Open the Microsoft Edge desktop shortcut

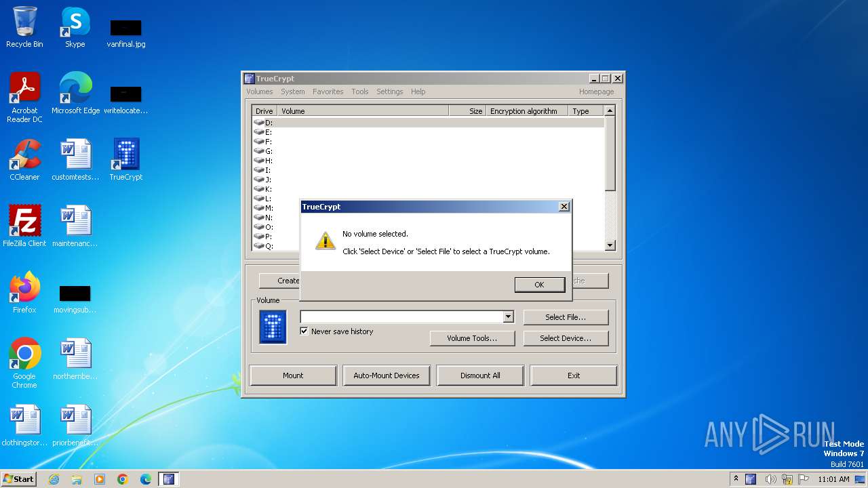coord(75,94)
